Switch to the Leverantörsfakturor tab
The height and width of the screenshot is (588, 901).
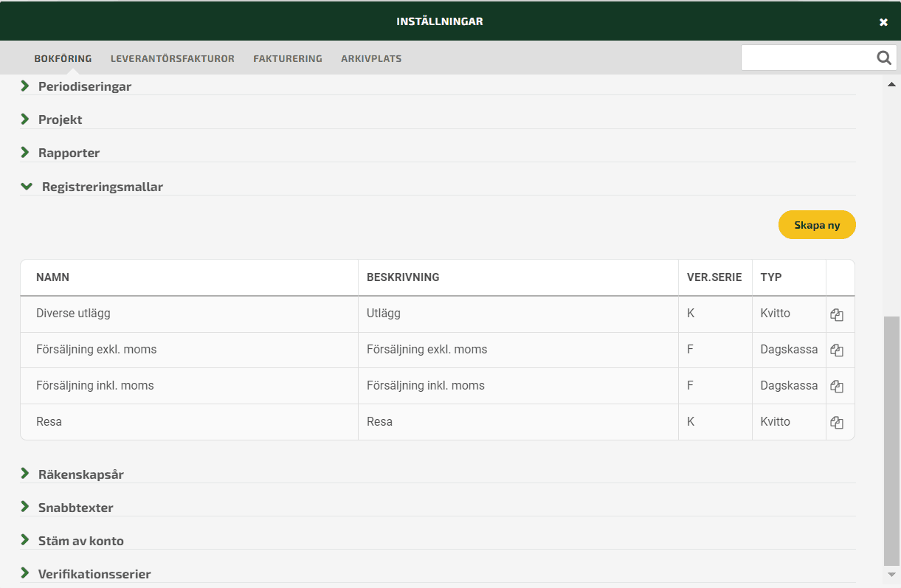point(173,58)
